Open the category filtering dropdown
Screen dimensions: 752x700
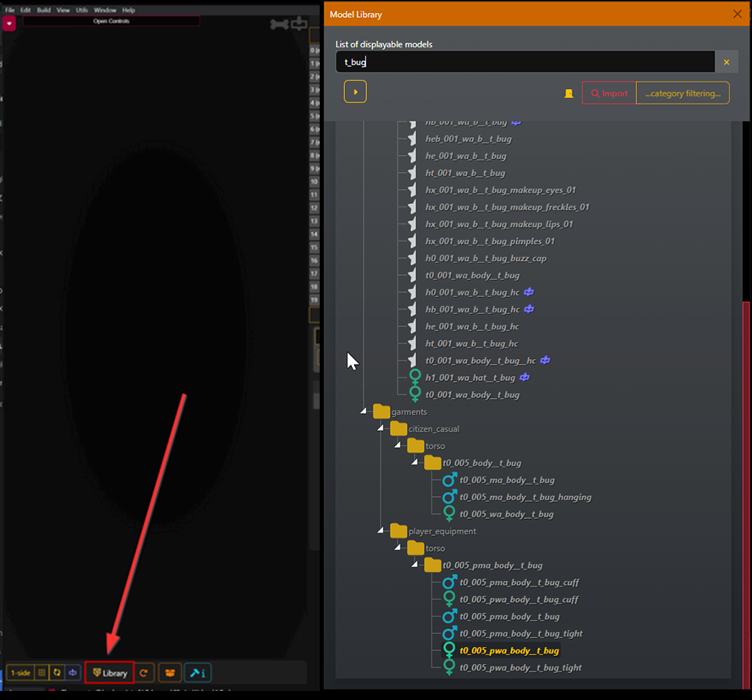coord(683,94)
